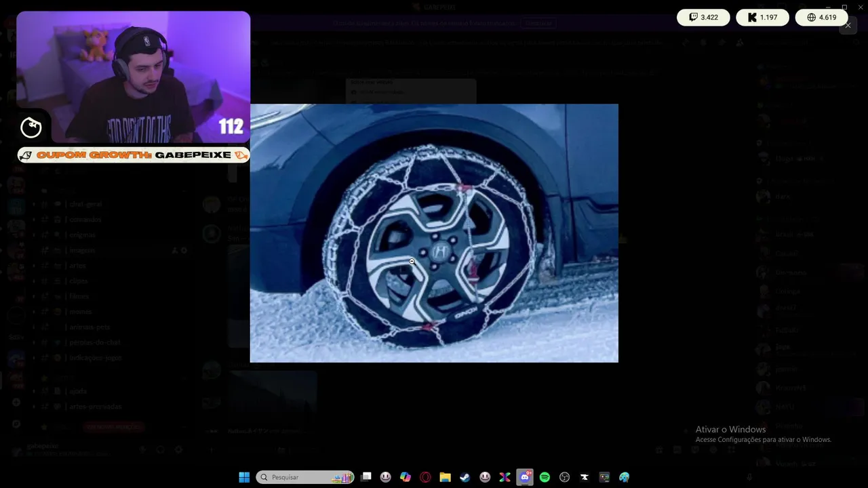This screenshot has height=488, width=868.
Task: Click the streamer webcam overlay
Action: coord(133,77)
